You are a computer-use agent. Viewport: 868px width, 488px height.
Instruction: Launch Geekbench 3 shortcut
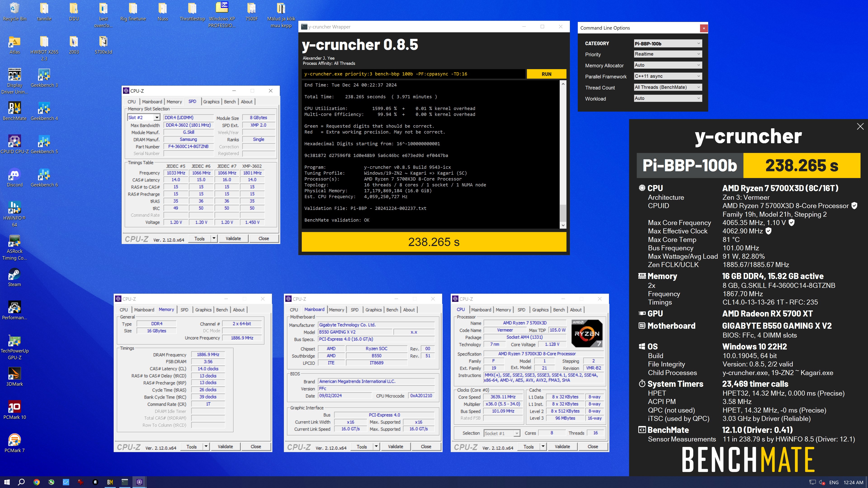click(44, 78)
